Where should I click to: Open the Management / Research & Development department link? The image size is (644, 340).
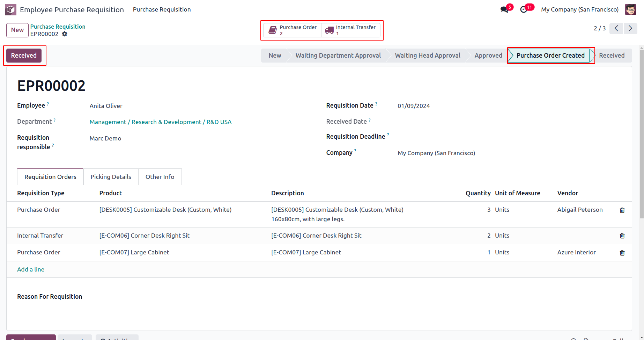point(161,122)
